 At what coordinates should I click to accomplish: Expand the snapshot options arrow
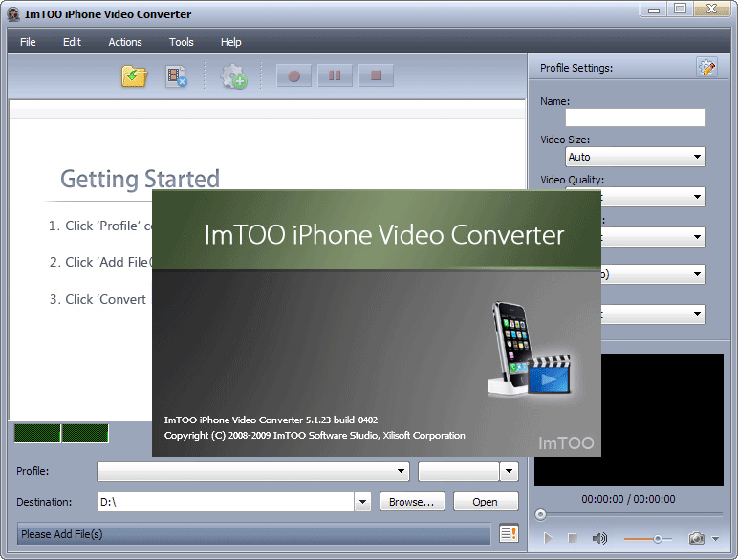[715, 538]
